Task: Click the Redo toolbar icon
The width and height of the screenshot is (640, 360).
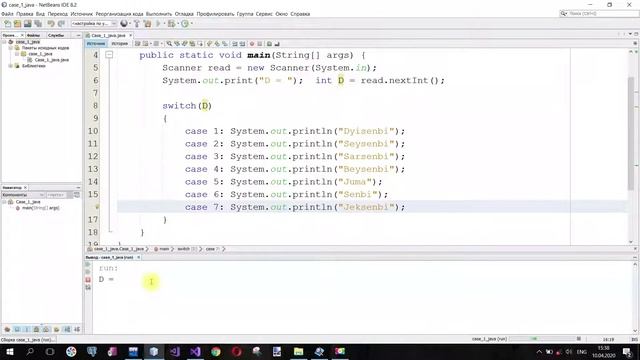Action: click(x=61, y=24)
